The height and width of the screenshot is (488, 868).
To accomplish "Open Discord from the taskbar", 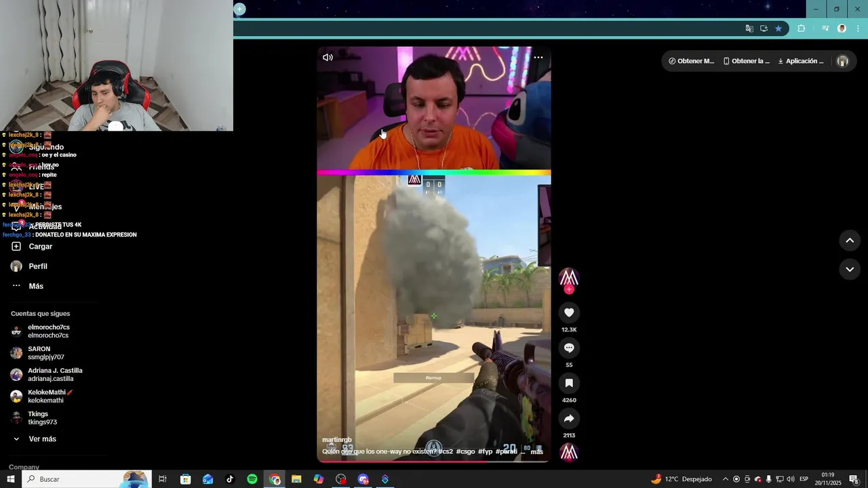I will coord(363,479).
